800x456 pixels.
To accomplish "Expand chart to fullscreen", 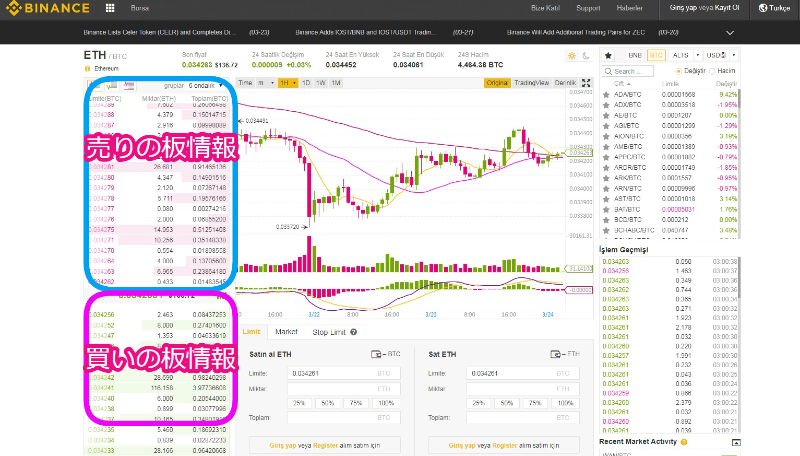I will 585,82.
